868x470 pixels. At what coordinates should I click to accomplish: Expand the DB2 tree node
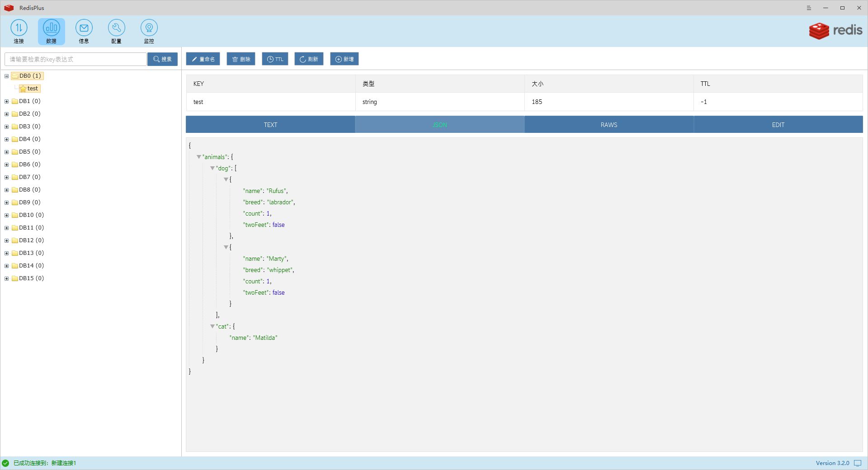pyautogui.click(x=7, y=114)
